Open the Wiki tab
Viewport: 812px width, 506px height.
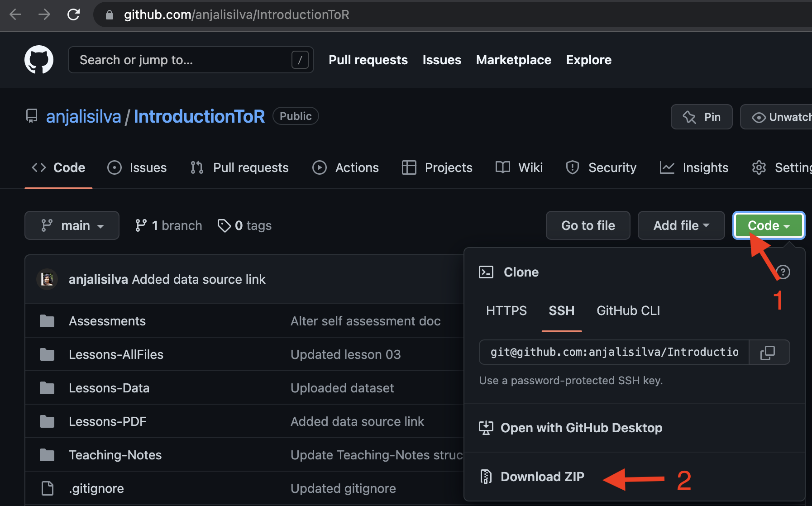point(519,167)
